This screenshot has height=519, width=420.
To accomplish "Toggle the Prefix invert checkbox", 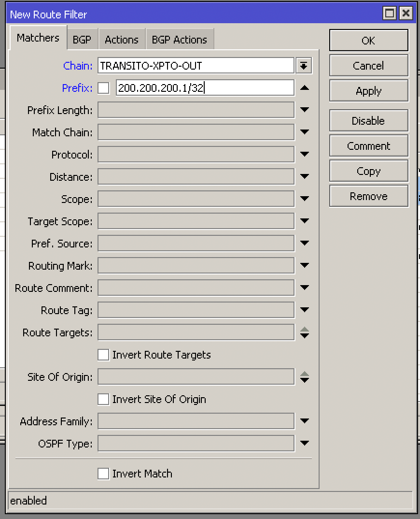I will coord(103,88).
